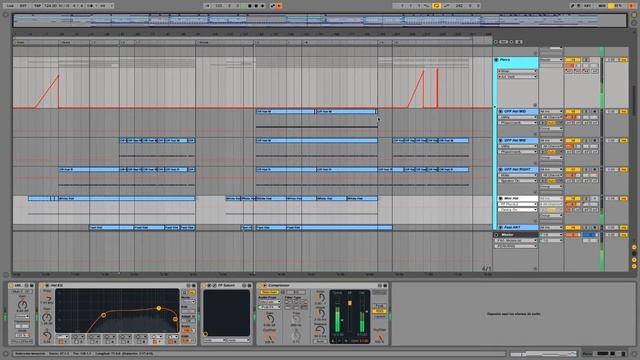Select Peak mode in the Compressor

coord(379,306)
